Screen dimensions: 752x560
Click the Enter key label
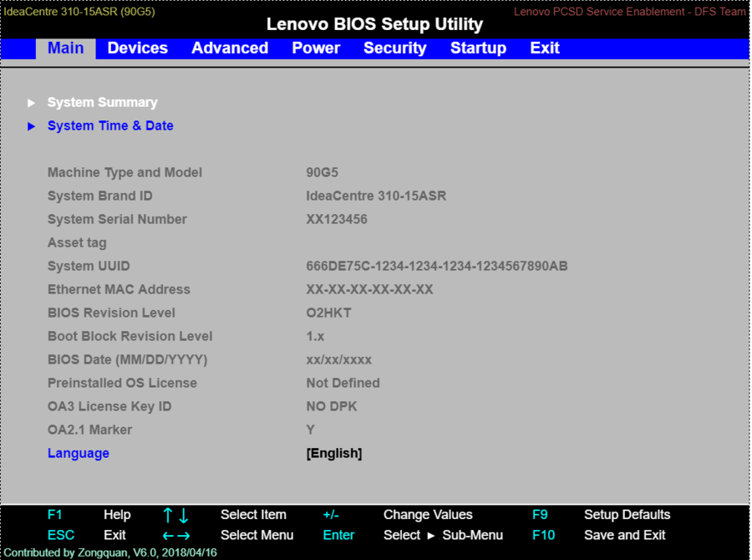point(338,535)
